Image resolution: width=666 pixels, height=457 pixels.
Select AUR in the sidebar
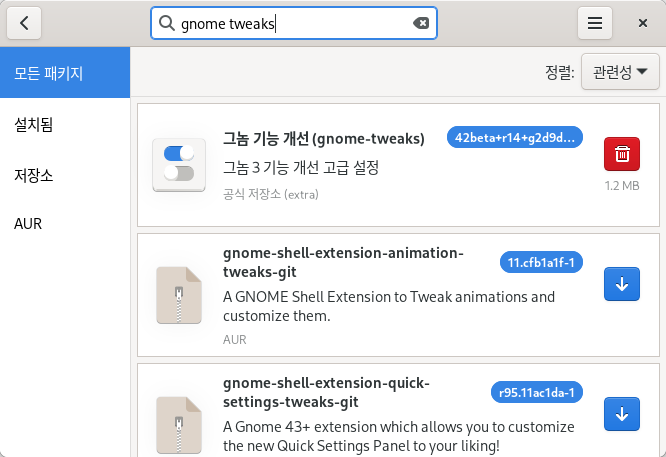point(65,223)
